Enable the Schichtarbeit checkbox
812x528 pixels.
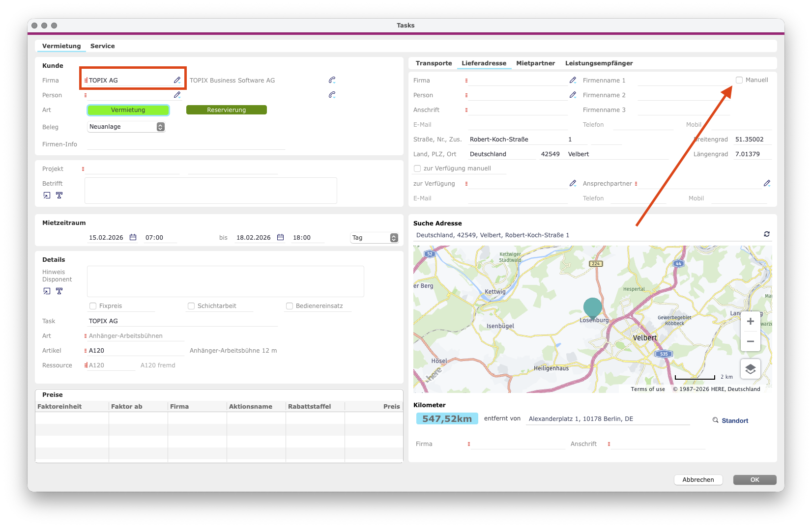(191, 306)
